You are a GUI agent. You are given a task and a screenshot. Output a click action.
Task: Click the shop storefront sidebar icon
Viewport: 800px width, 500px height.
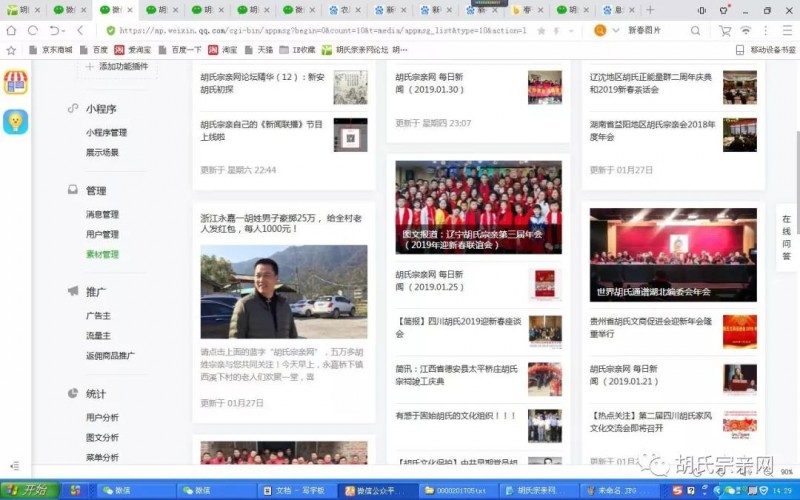(16, 82)
